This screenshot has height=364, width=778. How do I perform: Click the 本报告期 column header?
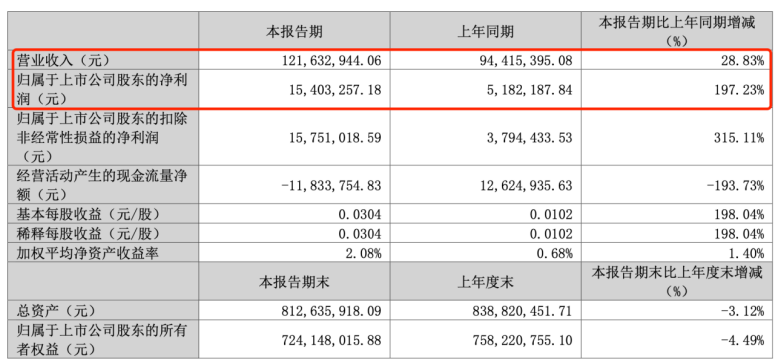[x=294, y=32]
